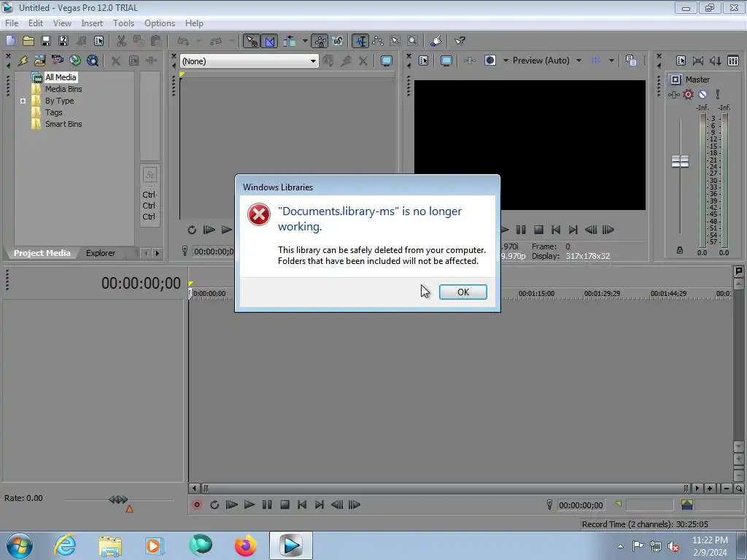
Task: Open the Edit menu
Action: [36, 23]
